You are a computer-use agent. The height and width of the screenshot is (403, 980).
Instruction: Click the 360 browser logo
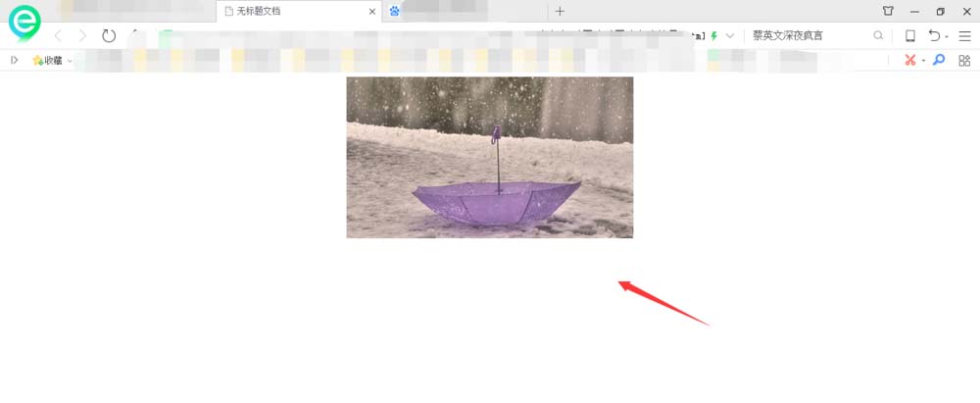(x=24, y=23)
